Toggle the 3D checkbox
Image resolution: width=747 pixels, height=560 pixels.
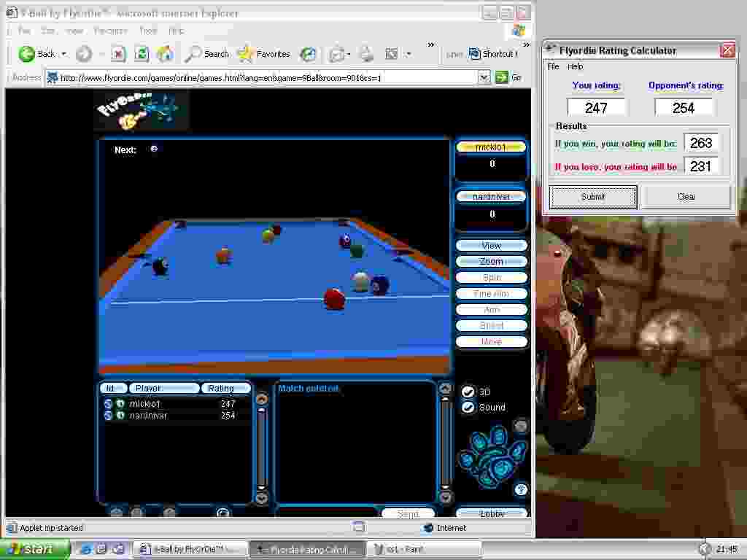(468, 392)
